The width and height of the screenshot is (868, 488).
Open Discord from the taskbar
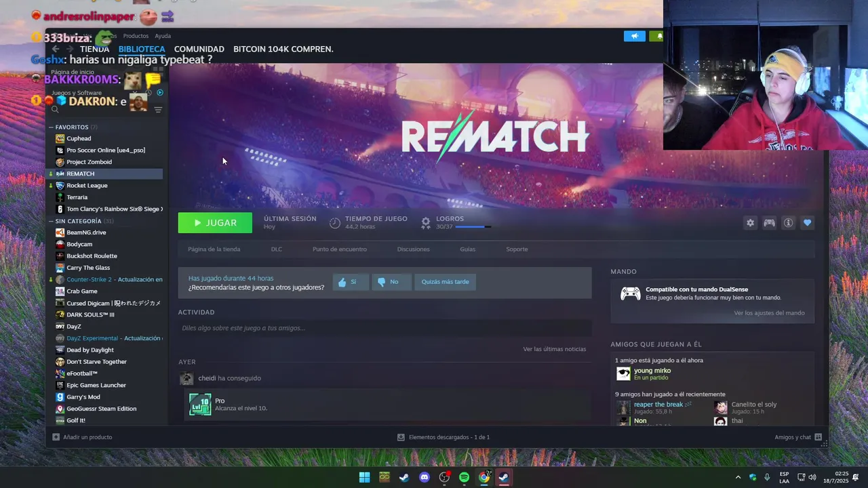tap(425, 477)
